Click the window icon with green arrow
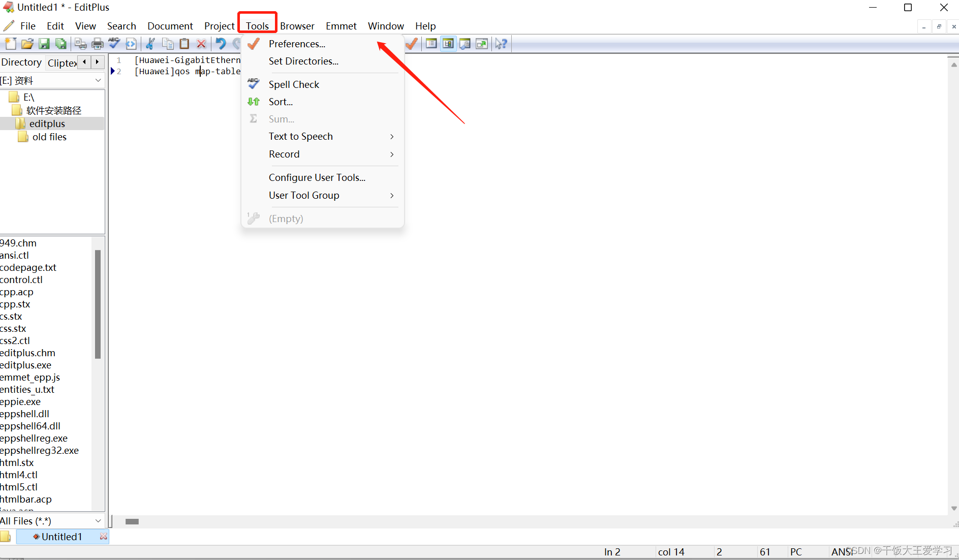959x560 pixels. pyautogui.click(x=482, y=44)
